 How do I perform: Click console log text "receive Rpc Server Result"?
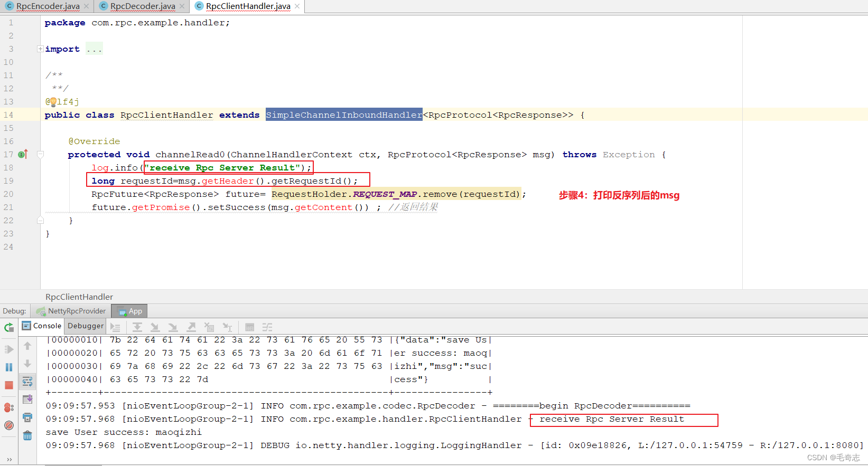(x=612, y=419)
